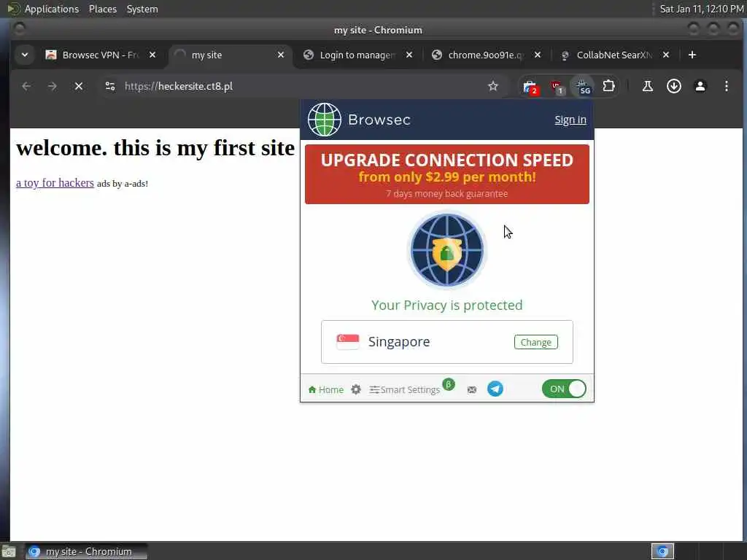
Task: Close the chrome.9oo91e tab
Action: coord(538,55)
